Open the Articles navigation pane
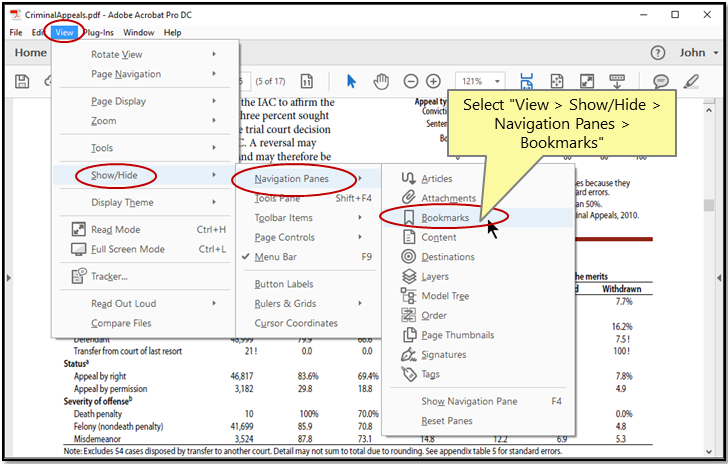The width and height of the screenshot is (728, 464). [x=478, y=179]
